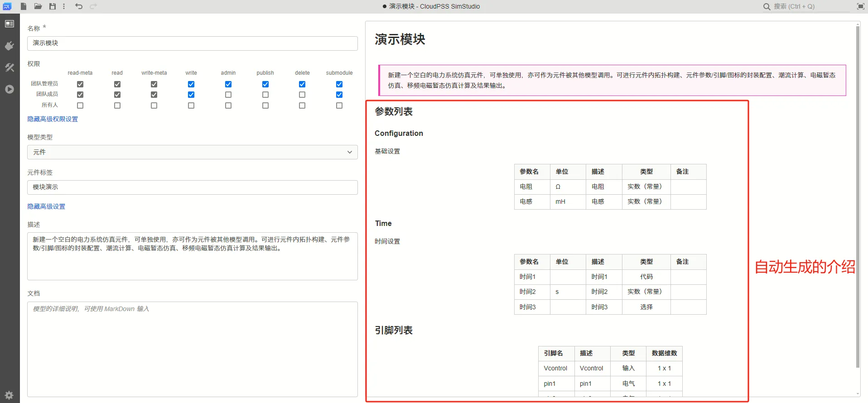Image resolution: width=868 pixels, height=403 pixels.
Task: Redo the last undone action
Action: coord(93,6)
